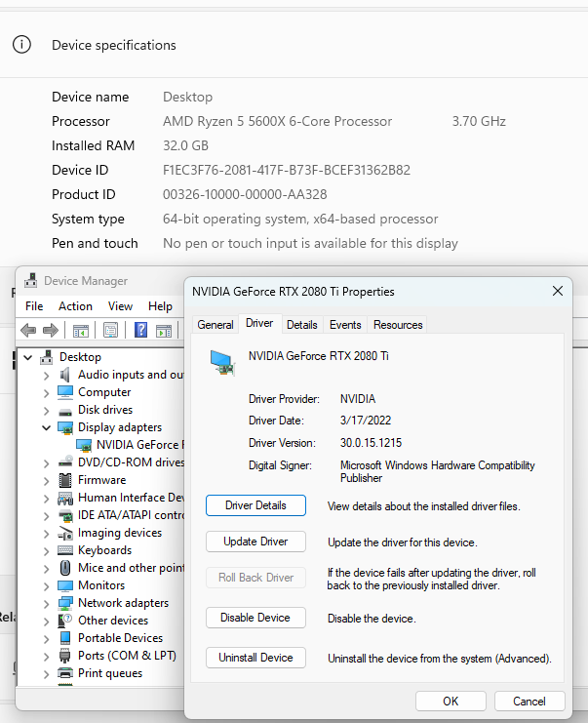
Task: Expand the Print queues node
Action: (x=46, y=674)
